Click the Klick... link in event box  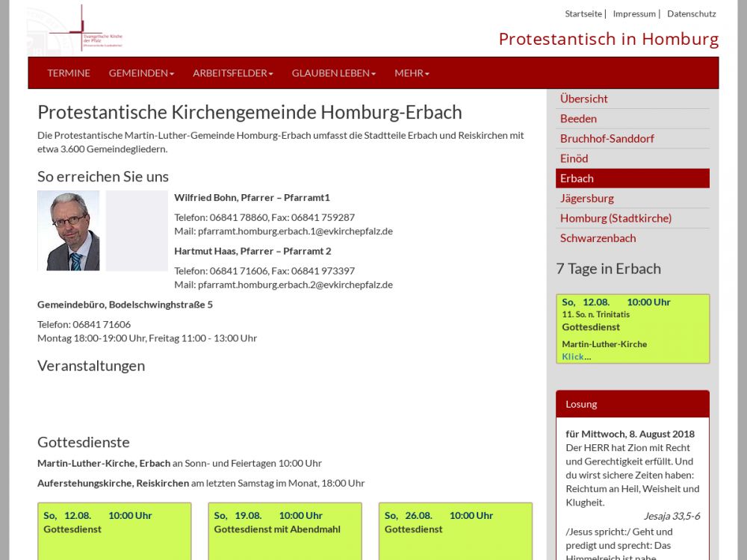(x=576, y=356)
